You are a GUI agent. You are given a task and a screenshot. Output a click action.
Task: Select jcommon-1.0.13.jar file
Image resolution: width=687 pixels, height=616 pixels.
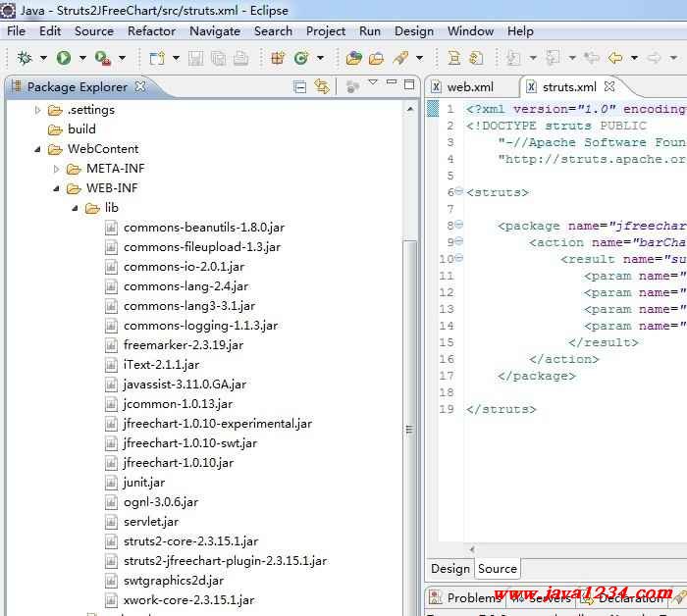coord(178,404)
